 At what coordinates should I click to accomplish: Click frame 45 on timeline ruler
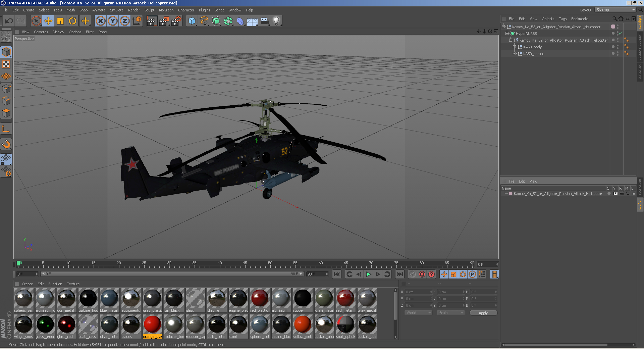click(245, 264)
